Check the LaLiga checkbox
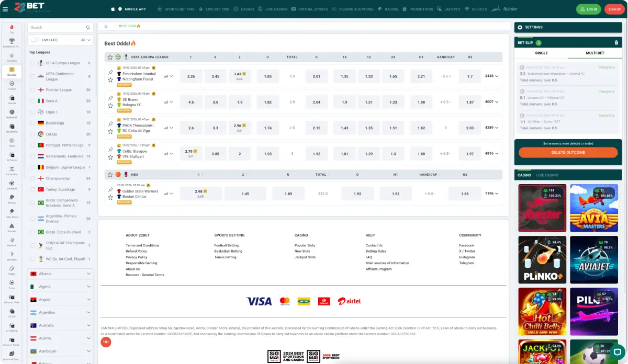The image size is (628, 364). [33, 134]
